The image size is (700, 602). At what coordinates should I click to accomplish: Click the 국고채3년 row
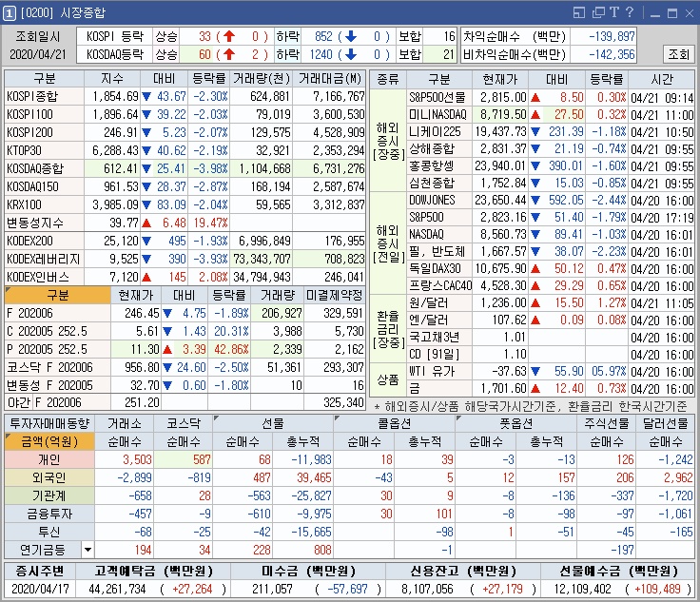click(x=551, y=338)
